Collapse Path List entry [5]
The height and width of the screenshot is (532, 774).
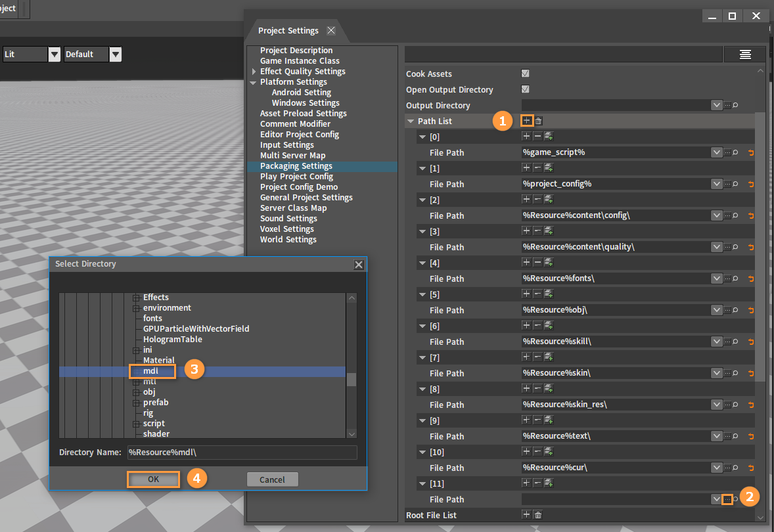pos(422,295)
